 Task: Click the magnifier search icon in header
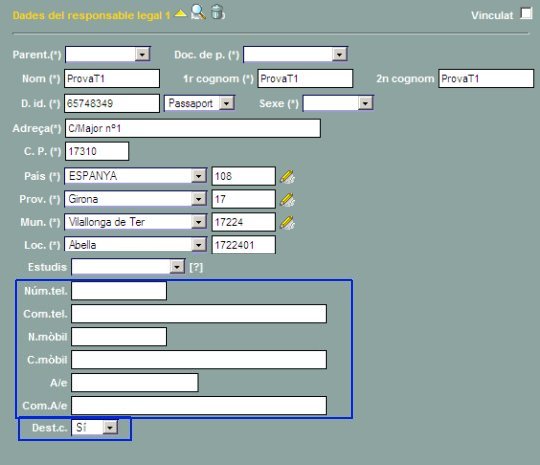pyautogui.click(x=198, y=12)
